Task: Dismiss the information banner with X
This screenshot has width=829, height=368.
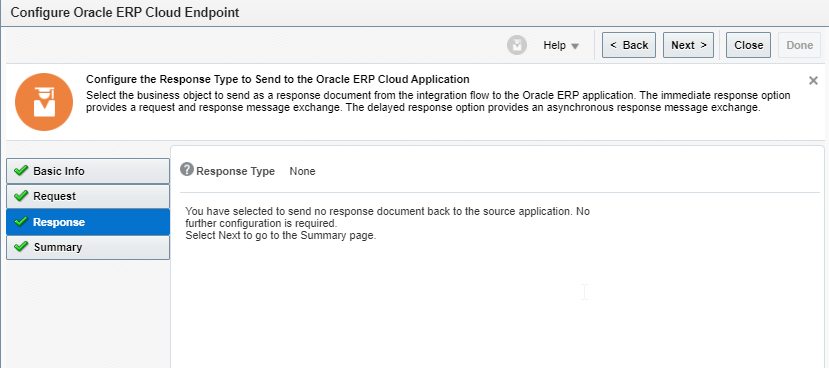Action: [x=813, y=81]
